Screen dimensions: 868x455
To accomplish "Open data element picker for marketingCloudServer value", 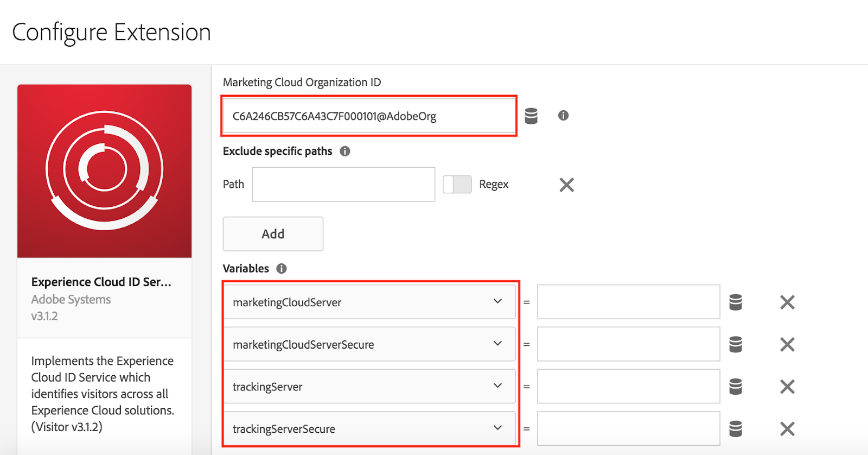I will 736,302.
